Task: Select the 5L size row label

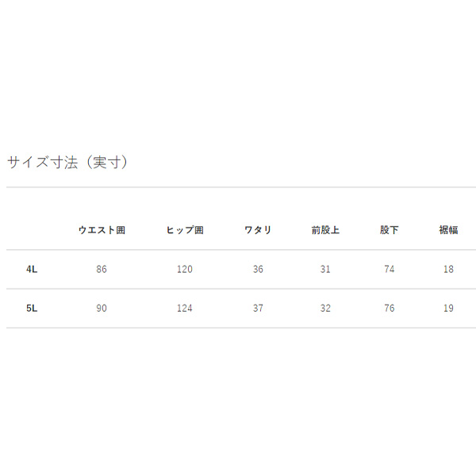Action: click(32, 309)
